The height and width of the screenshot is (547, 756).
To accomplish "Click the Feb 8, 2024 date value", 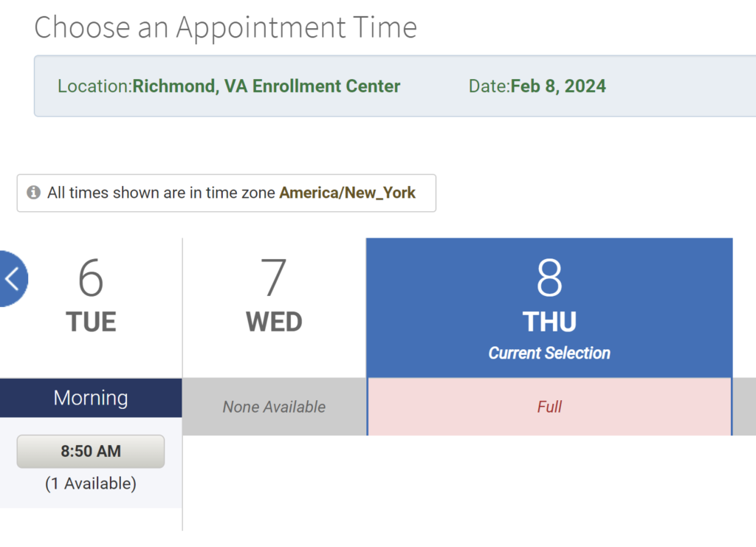I will click(x=558, y=86).
